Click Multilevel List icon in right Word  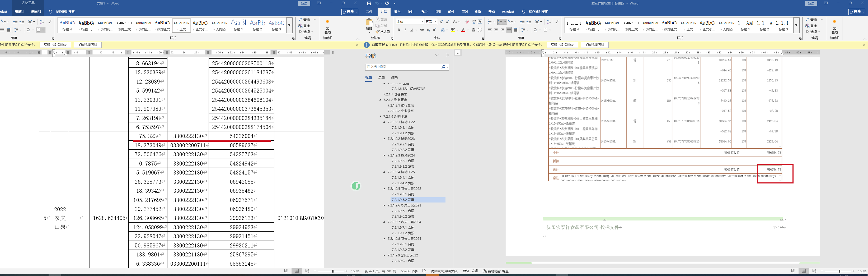pyautogui.click(x=511, y=22)
